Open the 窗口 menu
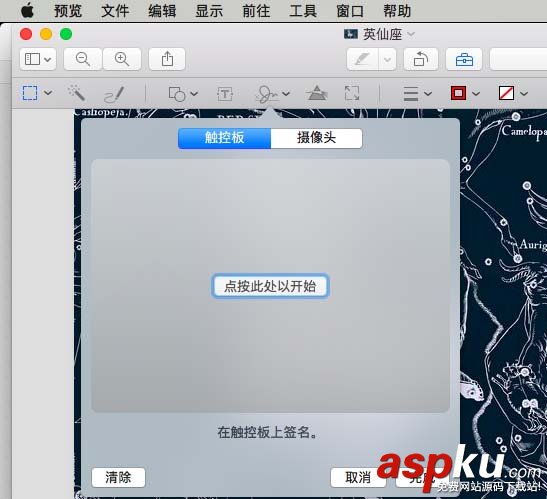Viewport: 547px width, 499px height. (x=350, y=11)
